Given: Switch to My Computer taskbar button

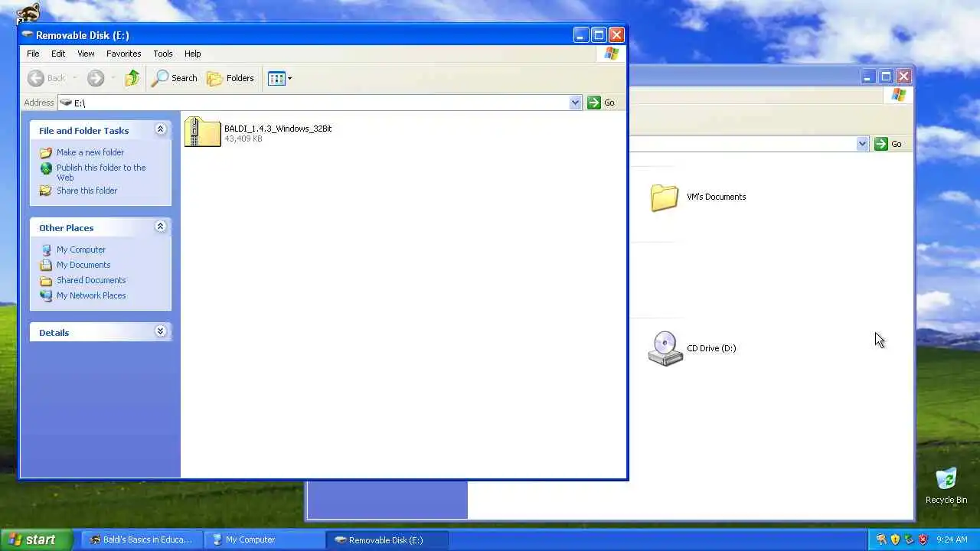Looking at the screenshot, I should (x=264, y=540).
